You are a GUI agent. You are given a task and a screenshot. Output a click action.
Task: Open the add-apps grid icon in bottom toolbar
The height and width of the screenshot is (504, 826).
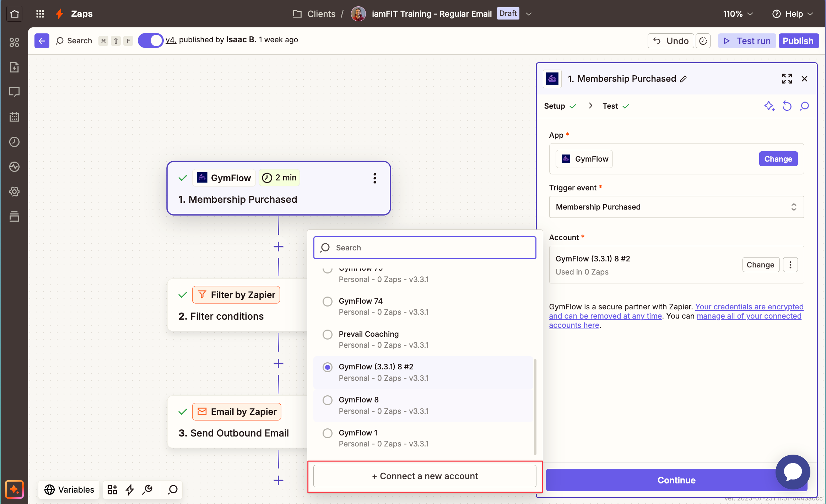pyautogui.click(x=112, y=489)
